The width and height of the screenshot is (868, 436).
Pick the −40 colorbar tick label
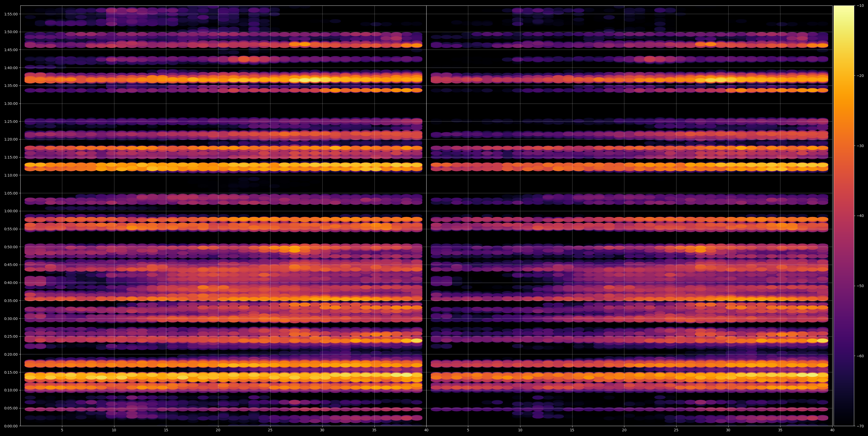click(x=860, y=216)
